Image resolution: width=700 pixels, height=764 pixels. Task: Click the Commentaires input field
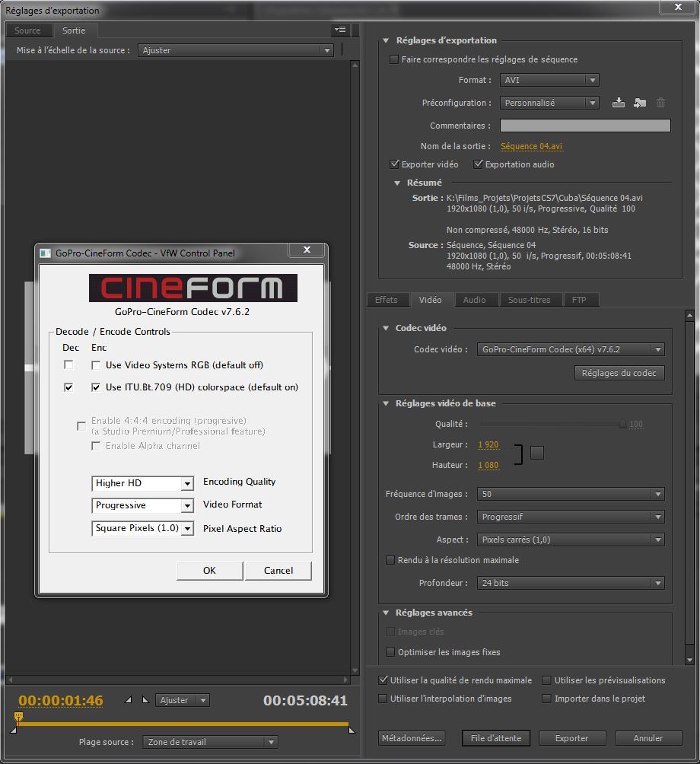(585, 126)
